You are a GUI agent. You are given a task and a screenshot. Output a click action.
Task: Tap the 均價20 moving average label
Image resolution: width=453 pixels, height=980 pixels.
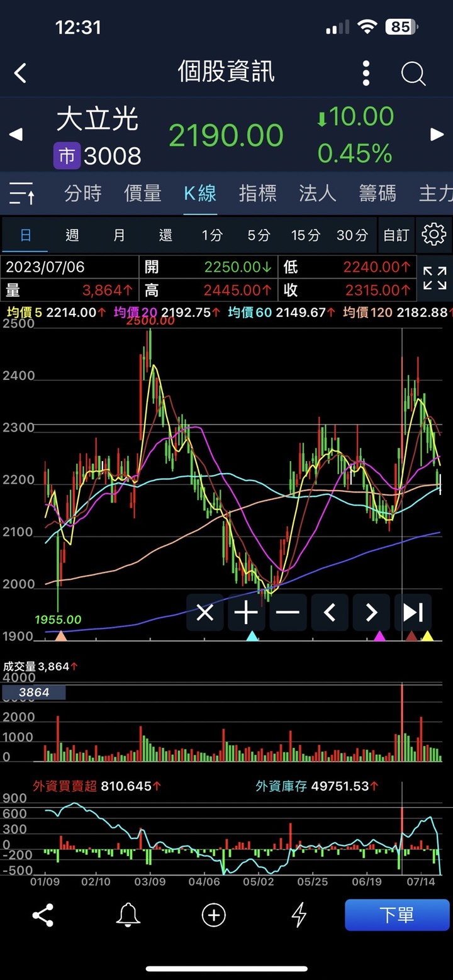[135, 312]
